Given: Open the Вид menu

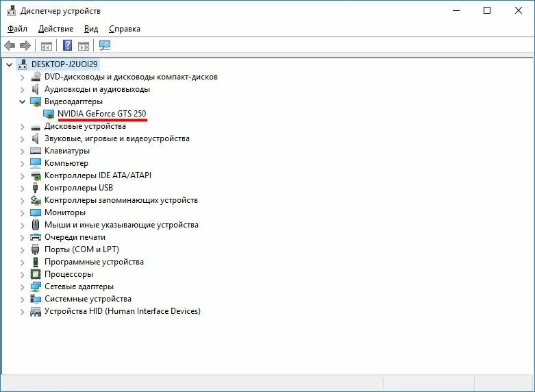Looking at the screenshot, I should (x=91, y=29).
